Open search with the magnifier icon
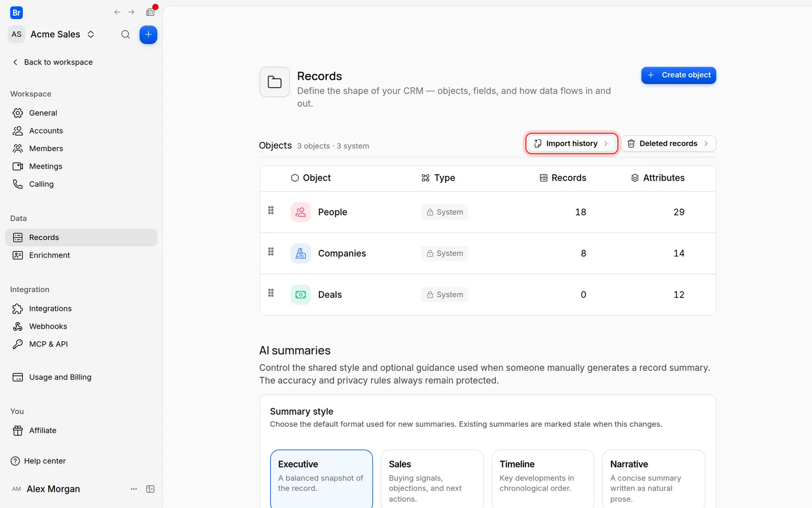The image size is (812, 508). coord(125,35)
